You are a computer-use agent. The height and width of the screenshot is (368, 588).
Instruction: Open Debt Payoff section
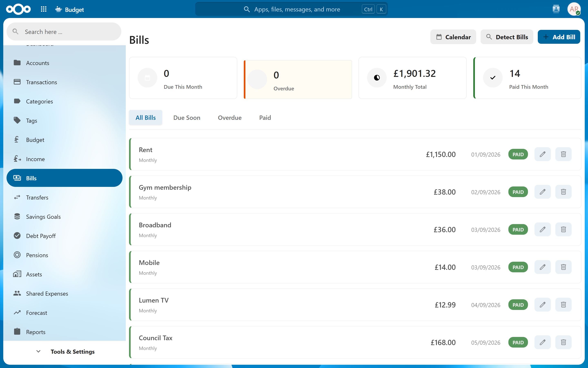point(64,236)
